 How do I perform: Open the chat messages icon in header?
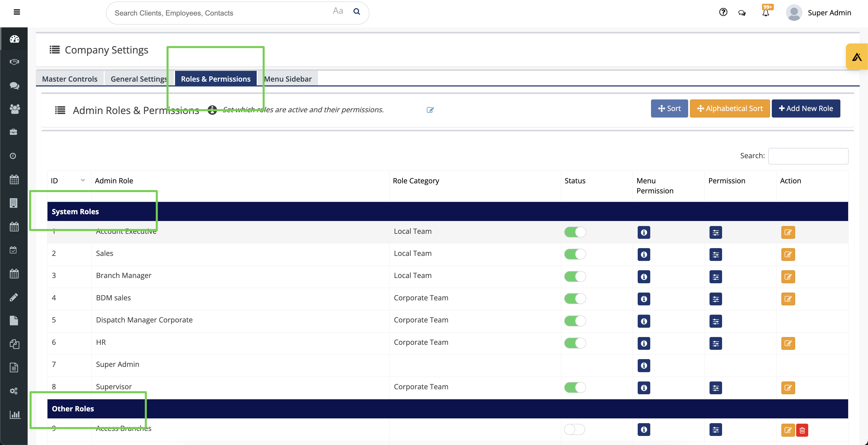[x=742, y=13]
